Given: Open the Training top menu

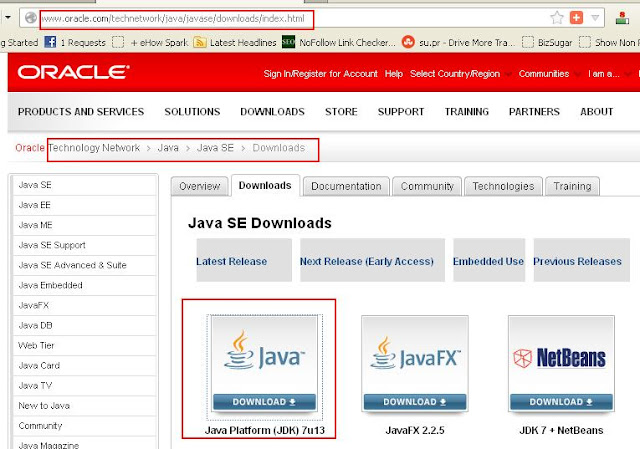Looking at the screenshot, I should 467,112.
